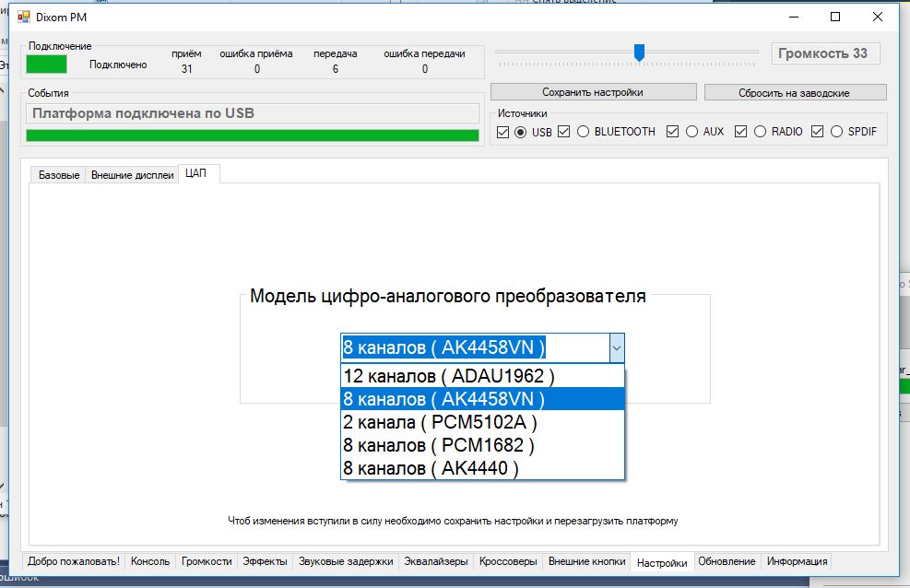910x588 pixels.
Task: Uncheck the AUX source checkbox
Action: [x=673, y=132]
